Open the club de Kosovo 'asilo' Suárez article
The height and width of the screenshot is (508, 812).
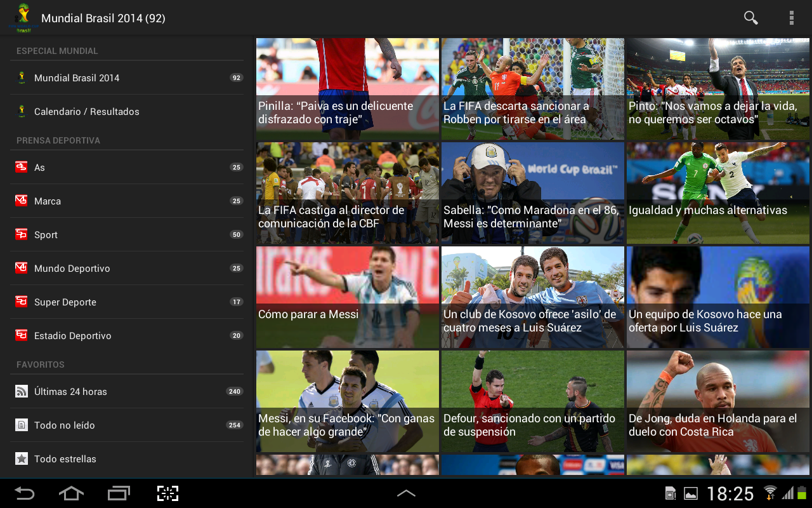[x=533, y=297]
